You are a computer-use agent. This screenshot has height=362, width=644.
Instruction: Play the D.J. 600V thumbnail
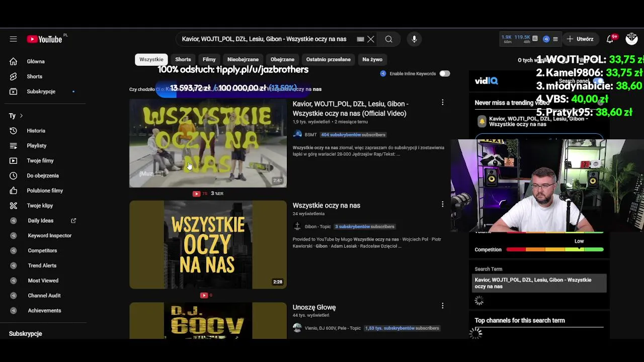point(208,321)
